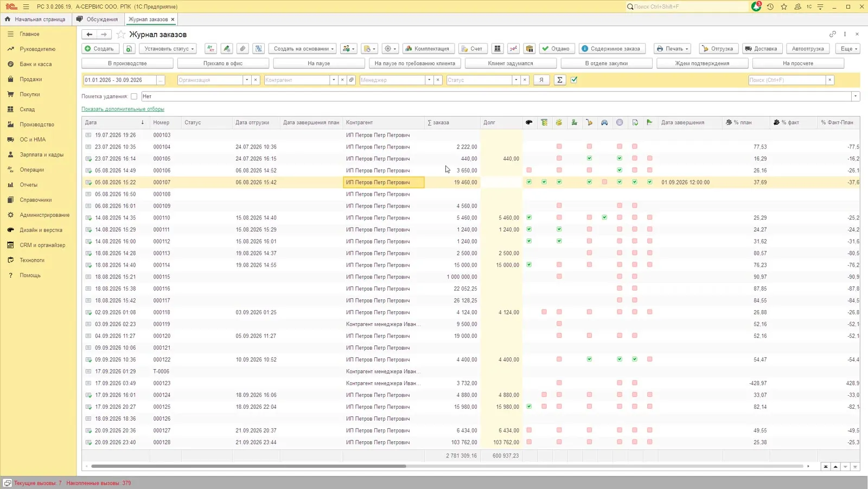Go back with the left arrow
This screenshot has height=489, width=868.
pyautogui.click(x=90, y=34)
